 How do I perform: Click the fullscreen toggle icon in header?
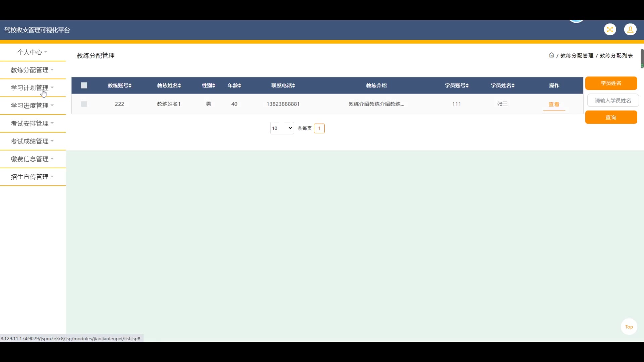tap(610, 29)
